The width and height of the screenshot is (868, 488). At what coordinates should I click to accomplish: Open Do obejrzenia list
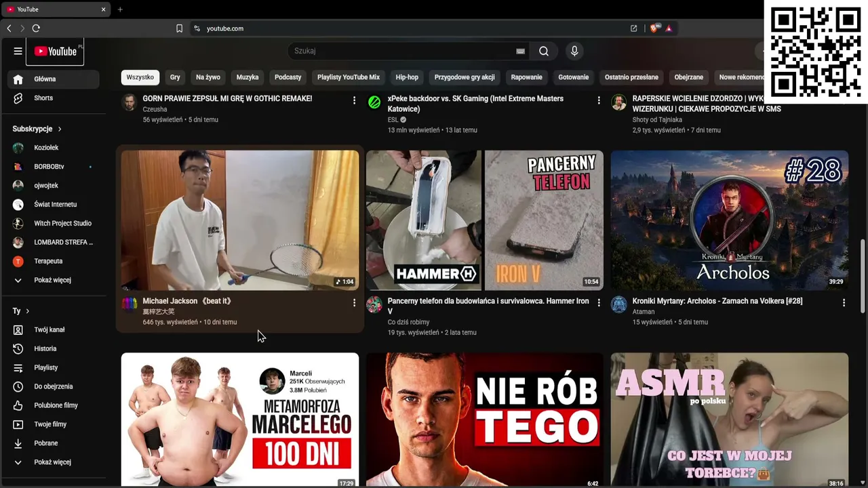click(53, 387)
